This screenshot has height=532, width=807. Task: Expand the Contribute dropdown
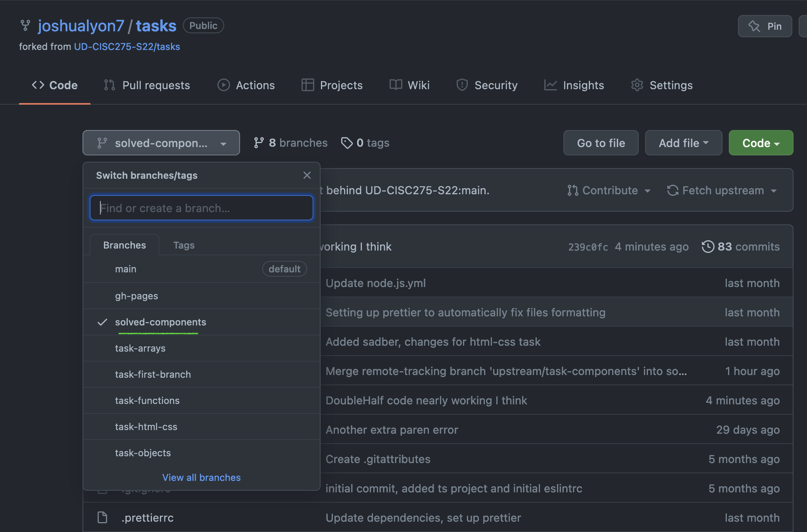609,190
